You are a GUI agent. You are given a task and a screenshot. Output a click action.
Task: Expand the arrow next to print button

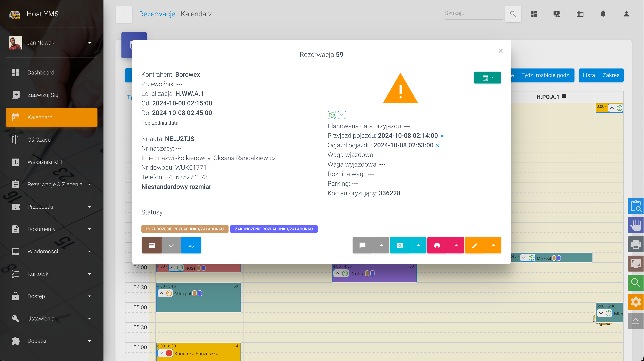click(456, 245)
